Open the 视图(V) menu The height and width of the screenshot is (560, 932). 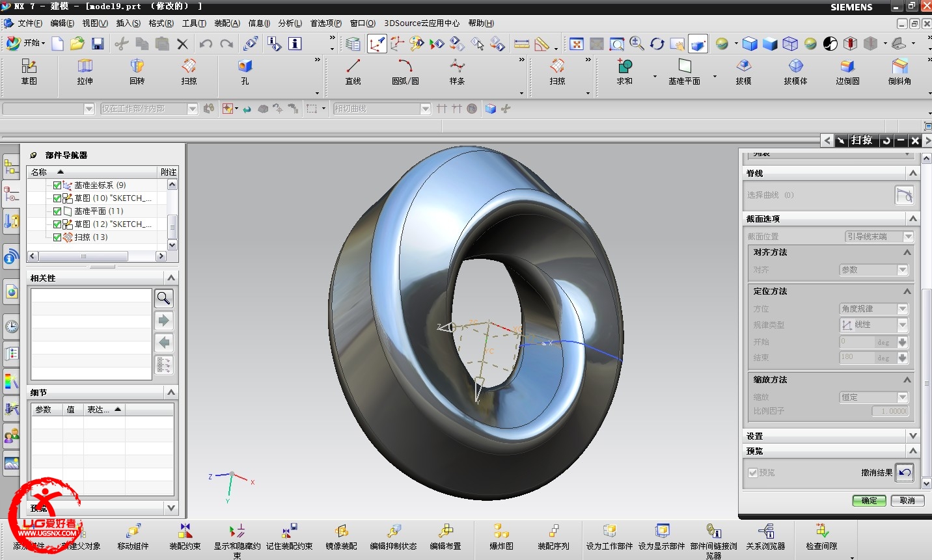(95, 23)
